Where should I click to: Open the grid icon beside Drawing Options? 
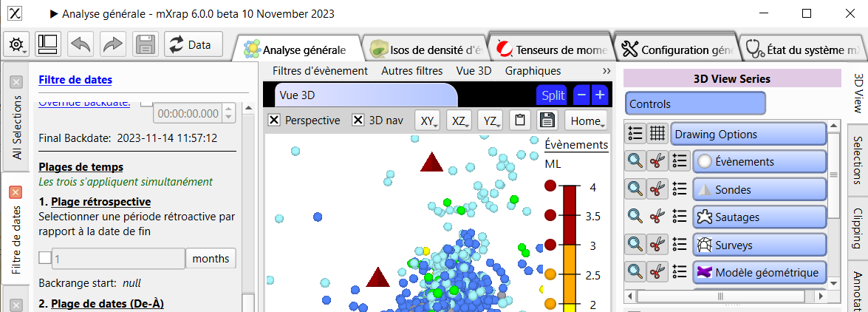coord(657,134)
